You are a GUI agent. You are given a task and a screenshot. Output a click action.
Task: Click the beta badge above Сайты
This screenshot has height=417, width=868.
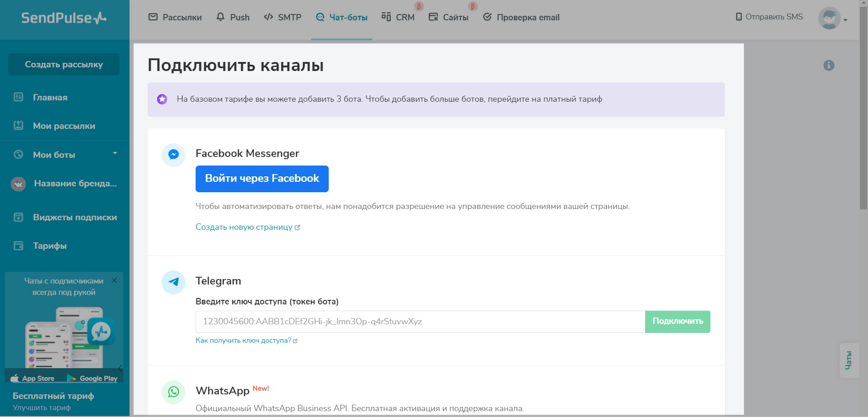(x=473, y=6)
